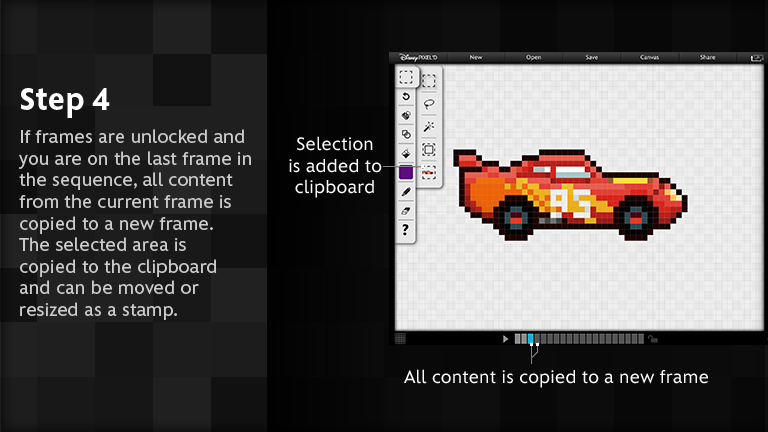Image resolution: width=768 pixels, height=432 pixels.
Task: Select the stamp tool with paint cube
Action: click(x=406, y=116)
